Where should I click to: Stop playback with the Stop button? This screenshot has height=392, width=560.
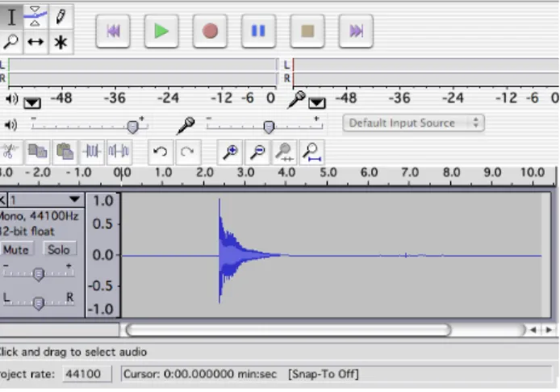click(307, 31)
